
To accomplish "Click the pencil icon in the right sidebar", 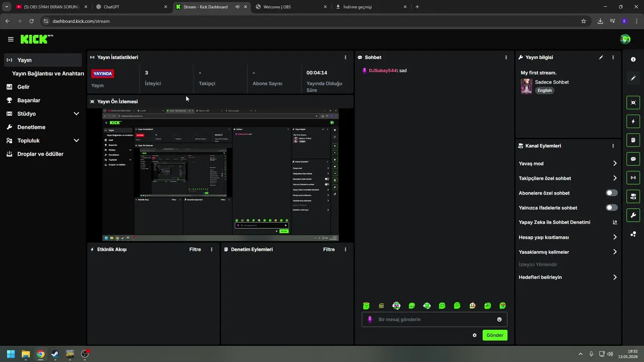I will point(633,78).
